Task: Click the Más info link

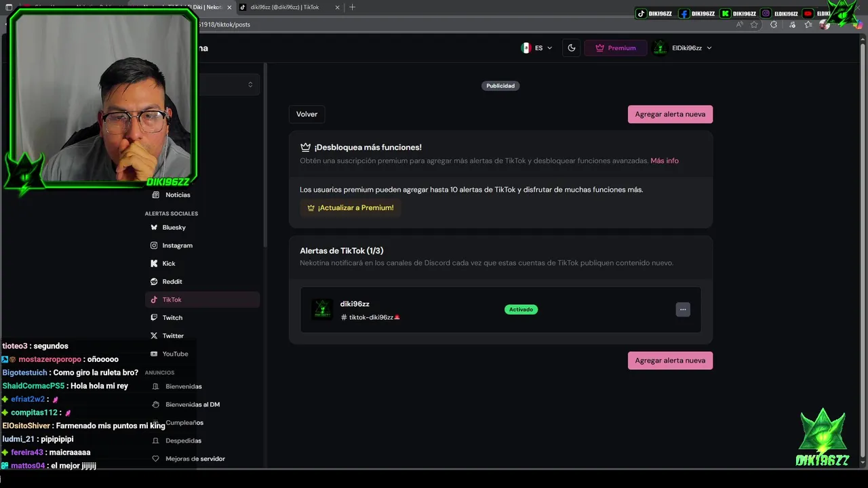Action: click(x=665, y=161)
